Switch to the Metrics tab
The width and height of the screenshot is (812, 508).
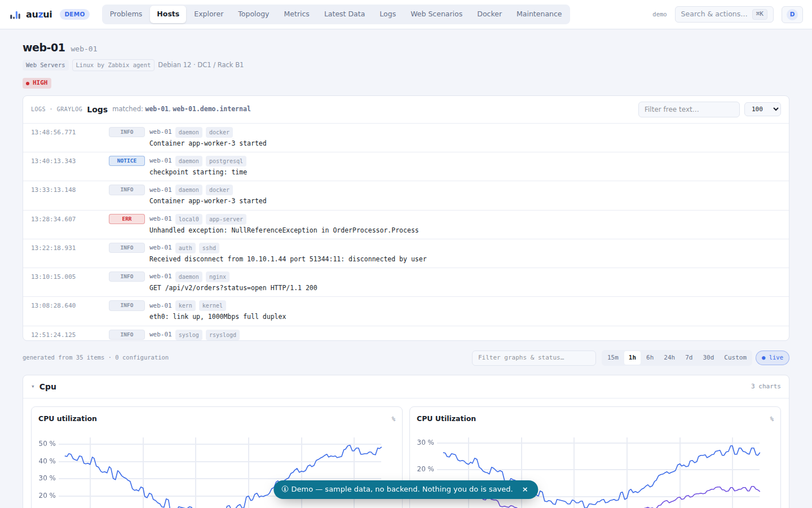pos(297,14)
